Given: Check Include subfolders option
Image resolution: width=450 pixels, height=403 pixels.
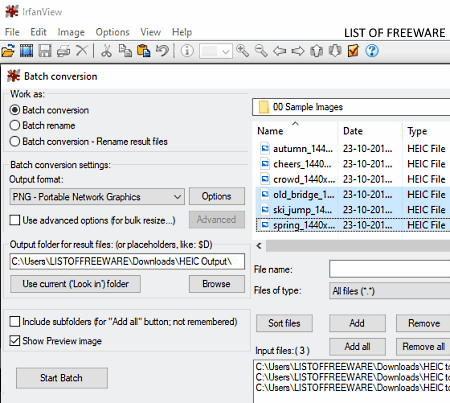Looking at the screenshot, I should click(x=15, y=322).
